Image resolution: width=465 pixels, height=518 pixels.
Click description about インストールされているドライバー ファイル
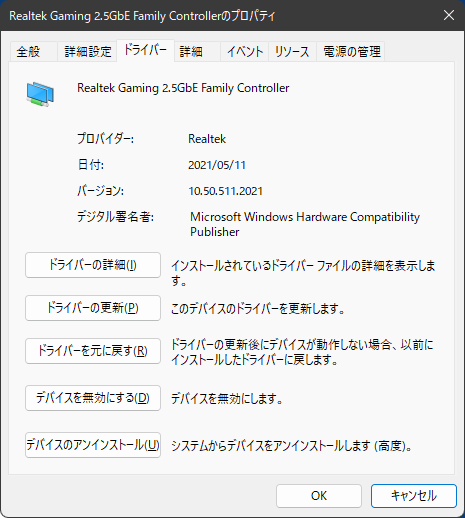[303, 273]
